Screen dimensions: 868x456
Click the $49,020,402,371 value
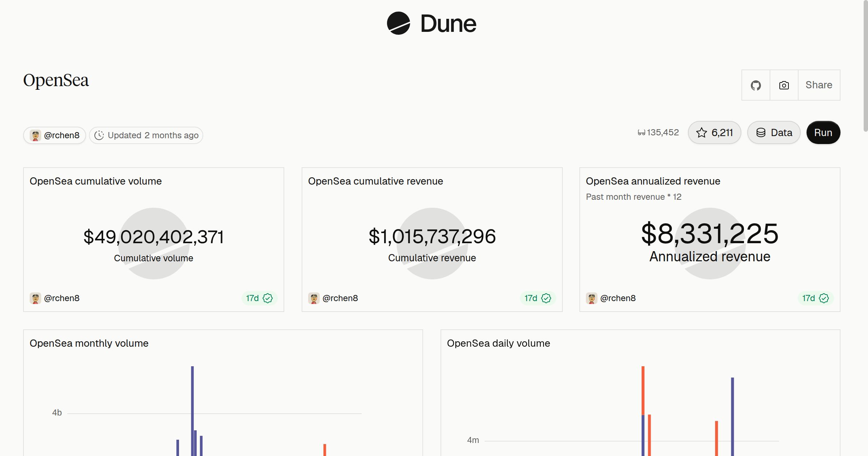click(153, 237)
